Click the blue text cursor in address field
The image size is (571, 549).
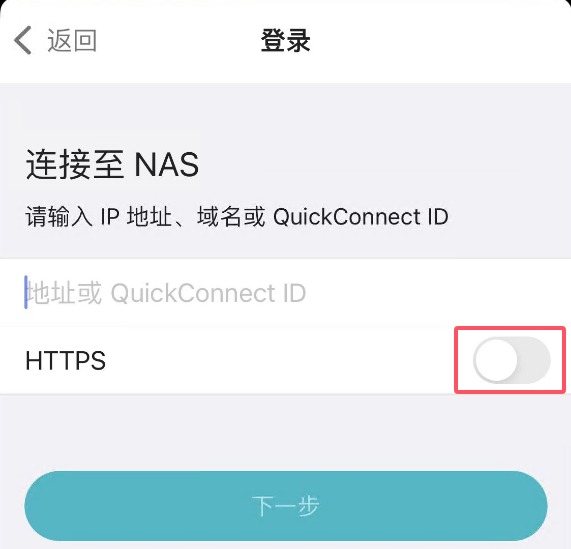pyautogui.click(x=26, y=292)
